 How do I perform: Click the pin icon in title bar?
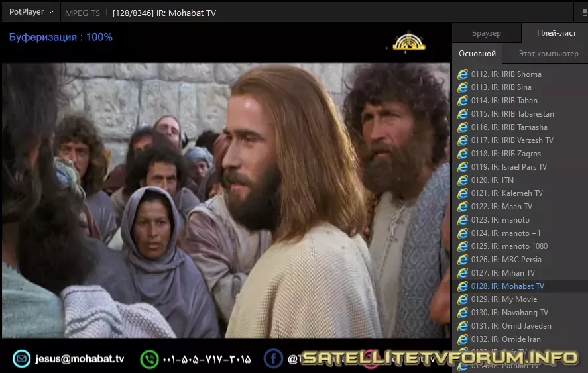584,13
